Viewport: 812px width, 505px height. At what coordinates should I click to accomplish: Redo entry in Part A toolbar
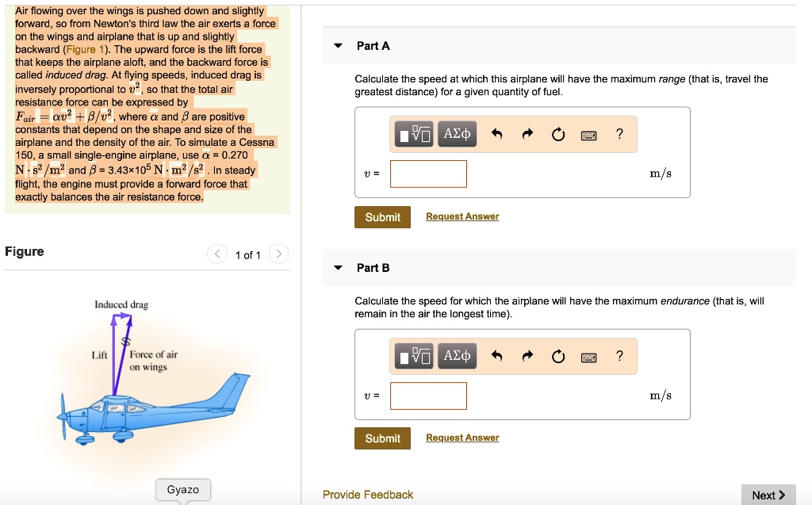[x=527, y=134]
